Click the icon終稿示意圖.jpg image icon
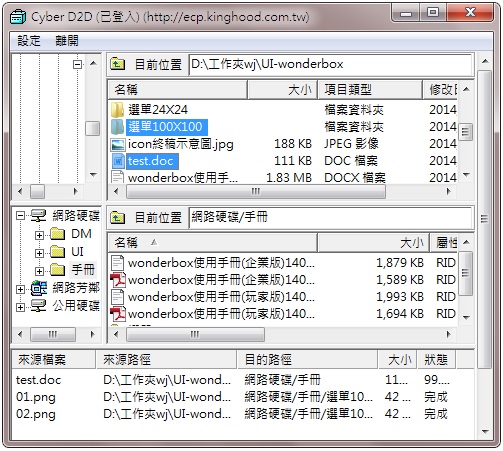 click(118, 144)
